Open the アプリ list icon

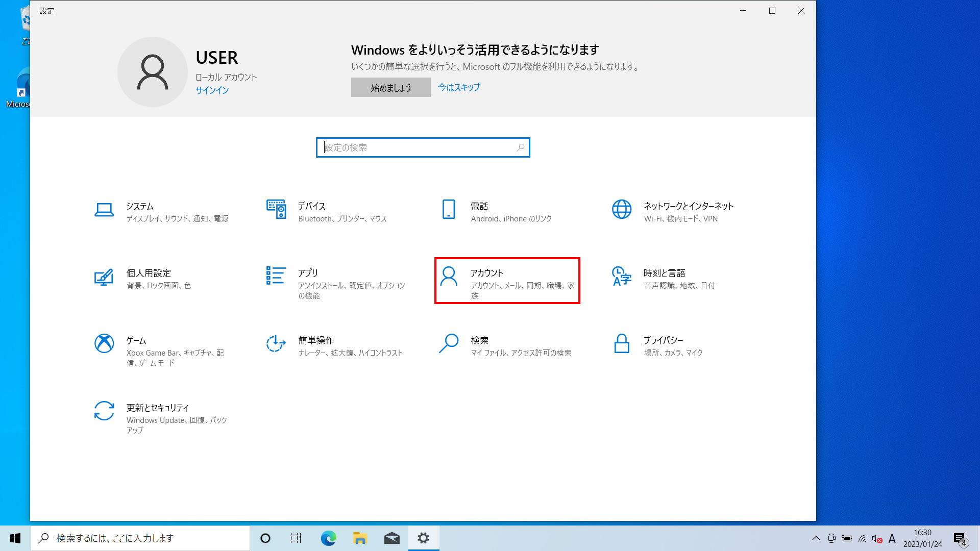(276, 275)
